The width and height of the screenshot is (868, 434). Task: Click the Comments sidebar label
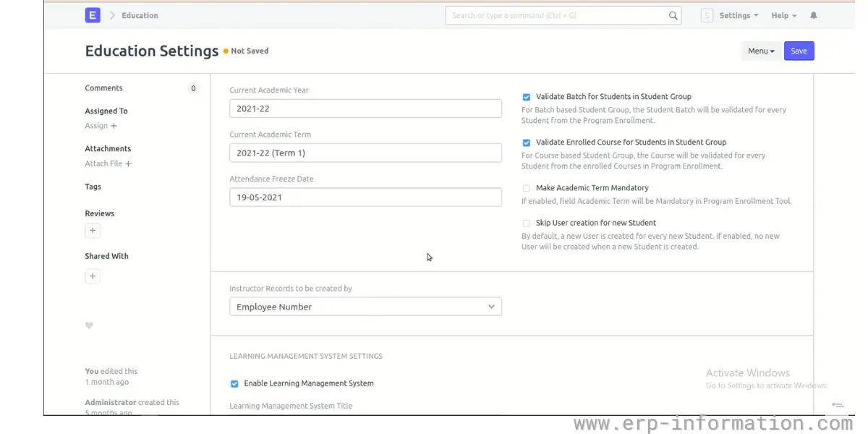tap(103, 88)
